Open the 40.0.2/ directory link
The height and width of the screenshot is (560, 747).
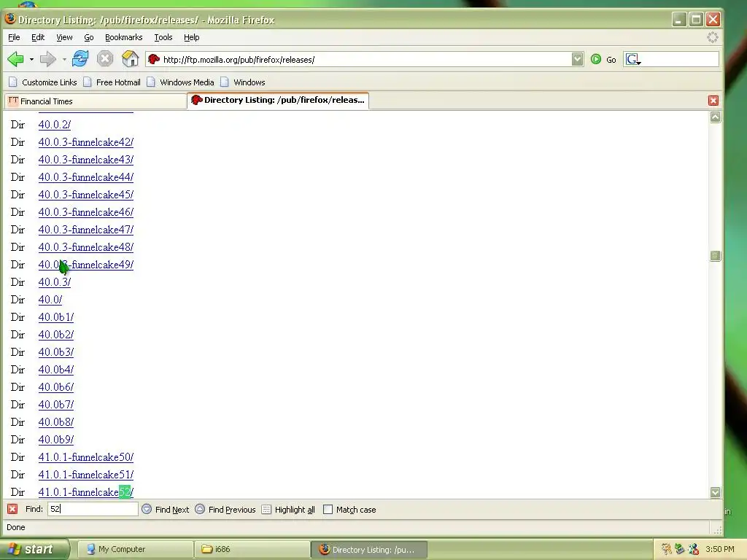[54, 125]
